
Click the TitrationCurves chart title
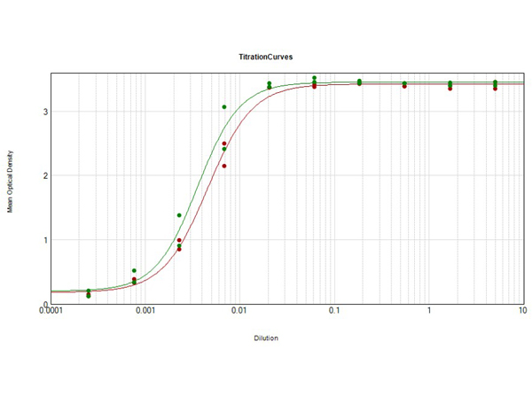(266, 57)
